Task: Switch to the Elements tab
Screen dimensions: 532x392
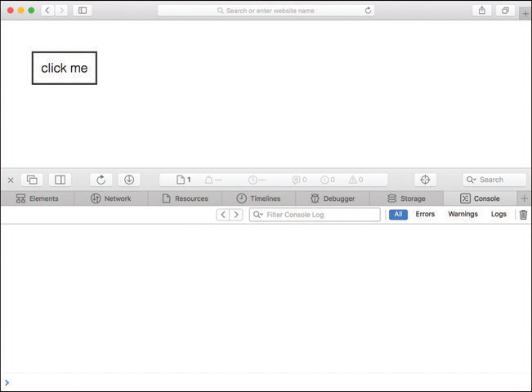Action: [37, 198]
